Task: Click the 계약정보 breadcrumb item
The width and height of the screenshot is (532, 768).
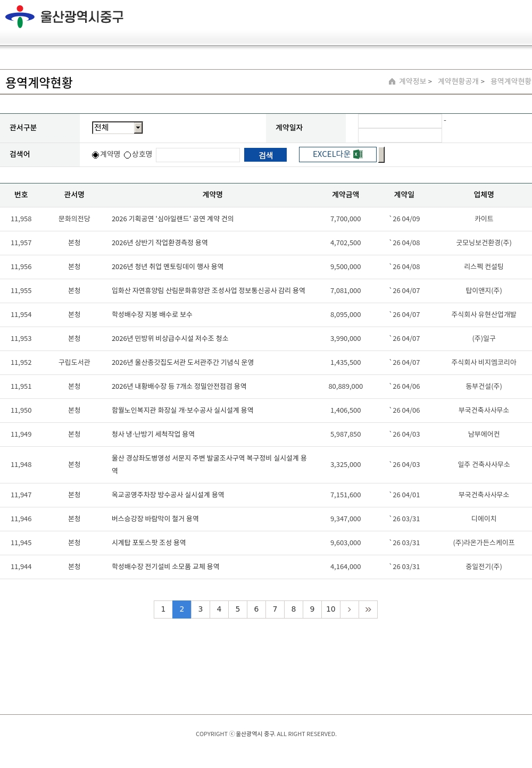Action: 413,81
